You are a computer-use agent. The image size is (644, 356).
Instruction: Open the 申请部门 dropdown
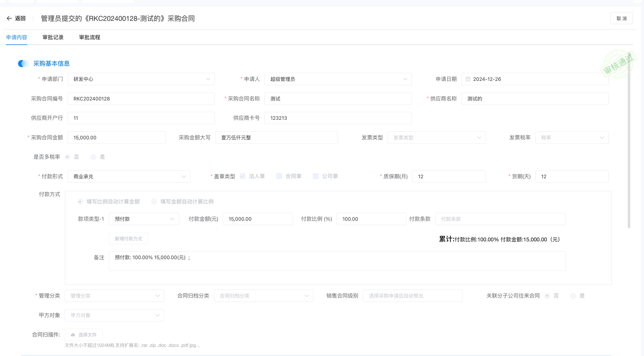click(141, 79)
